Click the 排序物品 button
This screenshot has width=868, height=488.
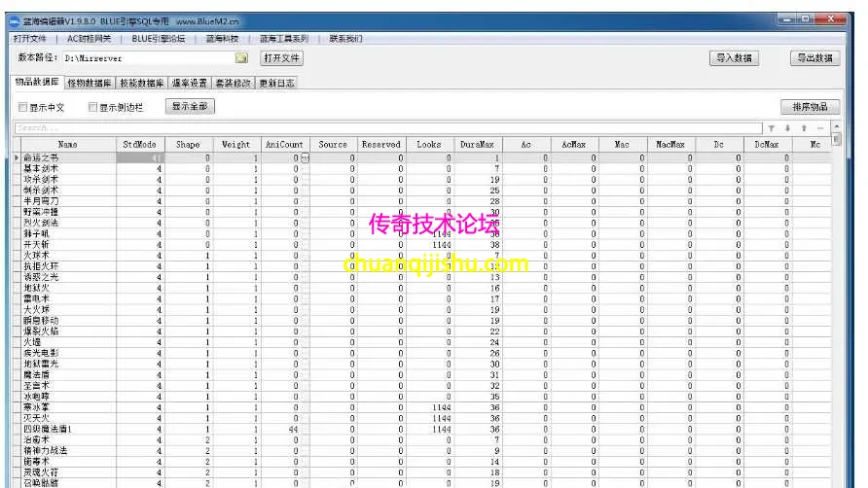tap(810, 107)
